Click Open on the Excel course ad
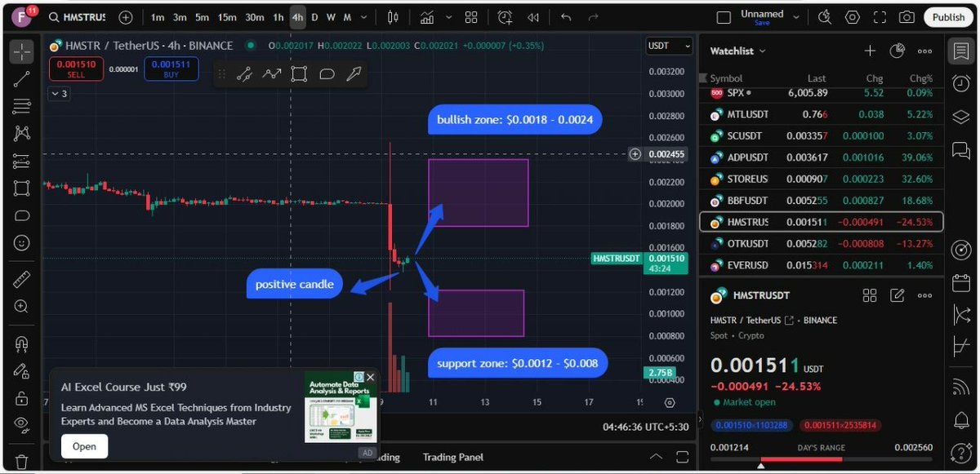Screen dimensions: 980x474 pos(84,446)
